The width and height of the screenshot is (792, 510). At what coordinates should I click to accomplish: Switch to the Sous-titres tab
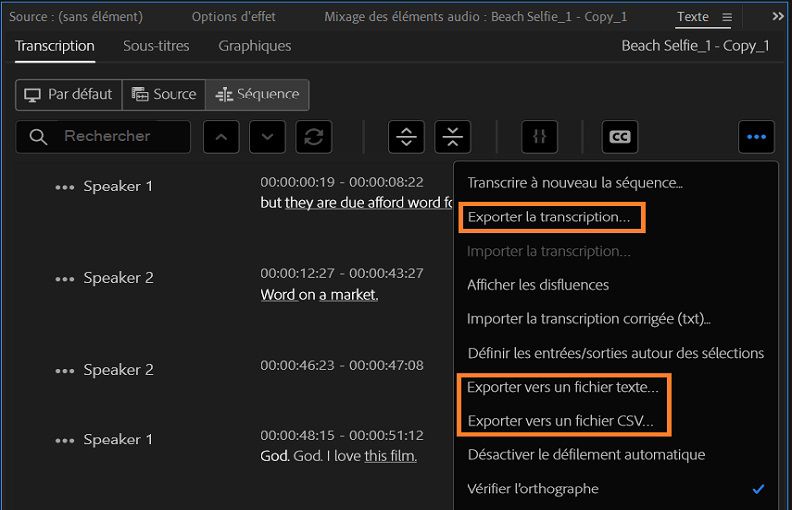[x=156, y=46]
